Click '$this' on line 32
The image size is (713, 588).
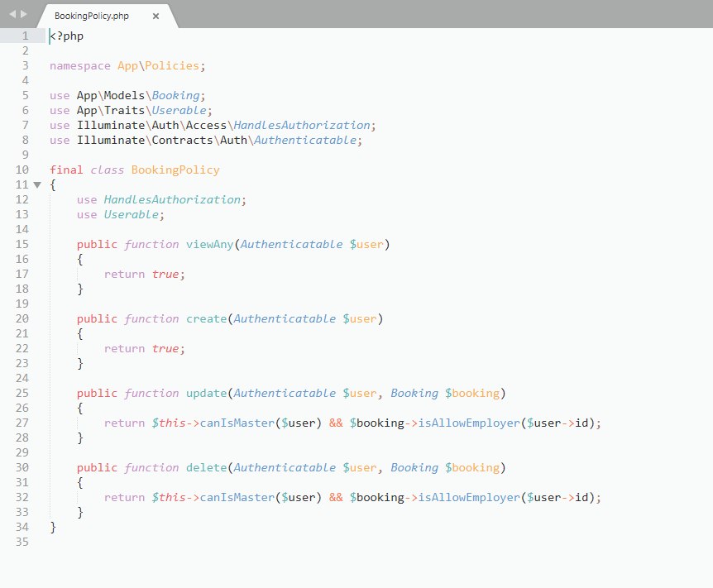click(169, 498)
